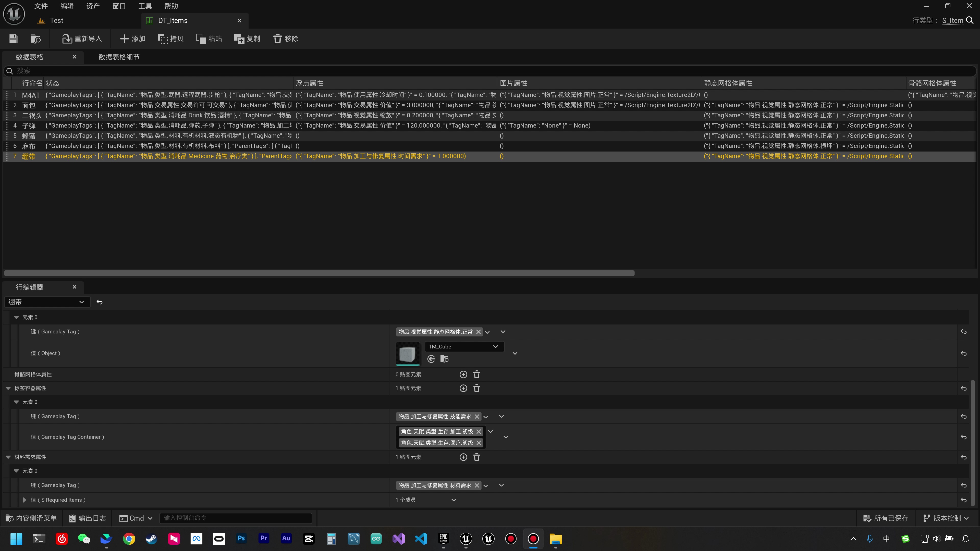
Task: Switch to 数据表格细节 tab
Action: pyautogui.click(x=119, y=57)
